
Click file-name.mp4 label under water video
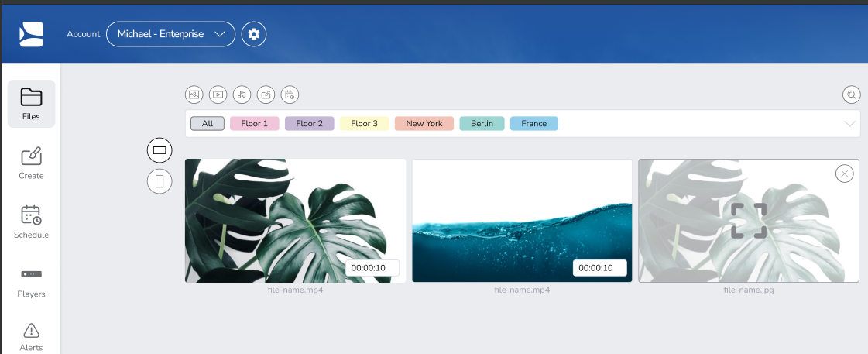(x=522, y=290)
